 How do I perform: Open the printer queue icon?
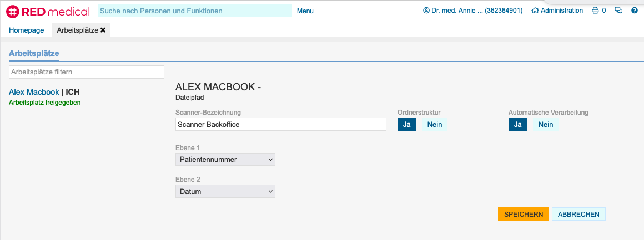(595, 11)
